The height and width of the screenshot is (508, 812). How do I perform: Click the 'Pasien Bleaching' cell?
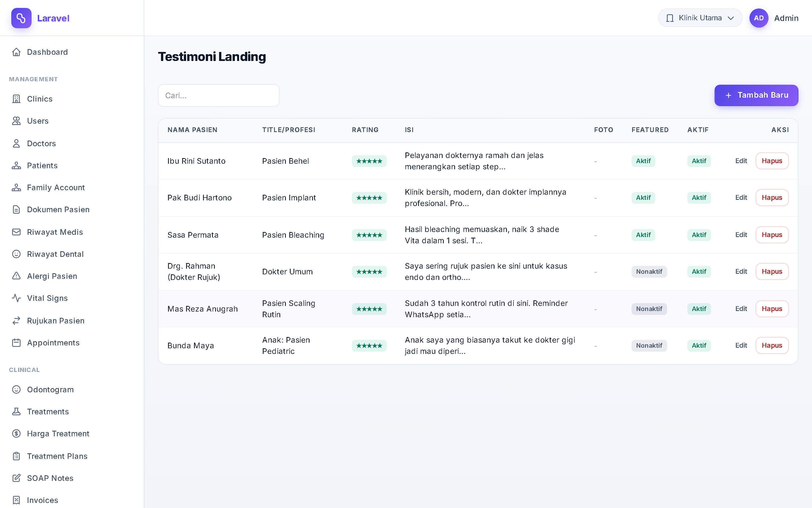(x=293, y=235)
